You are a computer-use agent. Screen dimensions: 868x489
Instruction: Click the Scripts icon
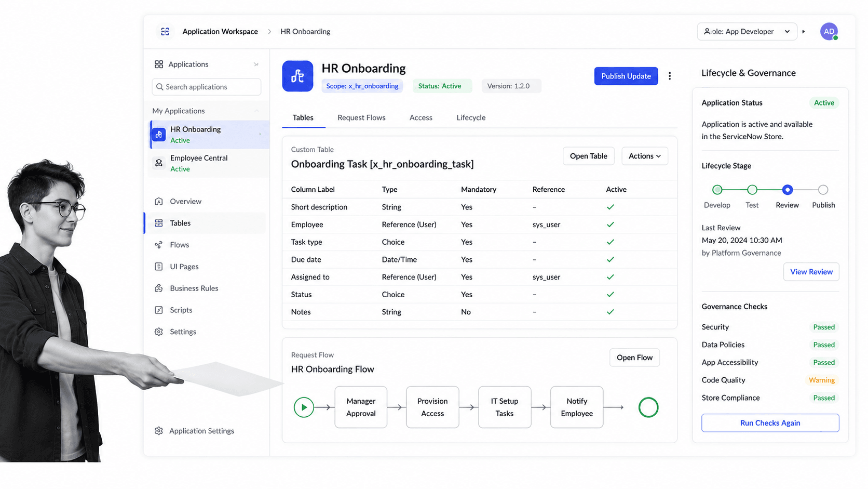pos(159,310)
